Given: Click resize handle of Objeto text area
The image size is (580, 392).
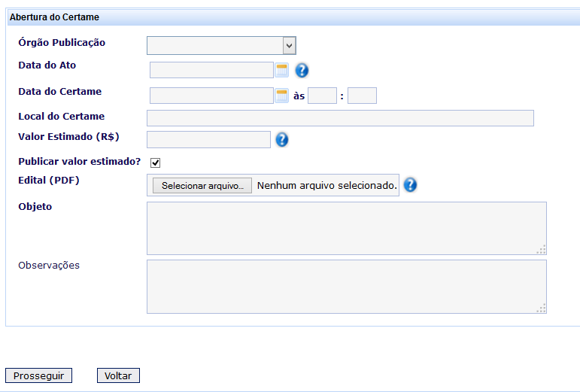Looking at the screenshot, I should pyautogui.click(x=542, y=250).
